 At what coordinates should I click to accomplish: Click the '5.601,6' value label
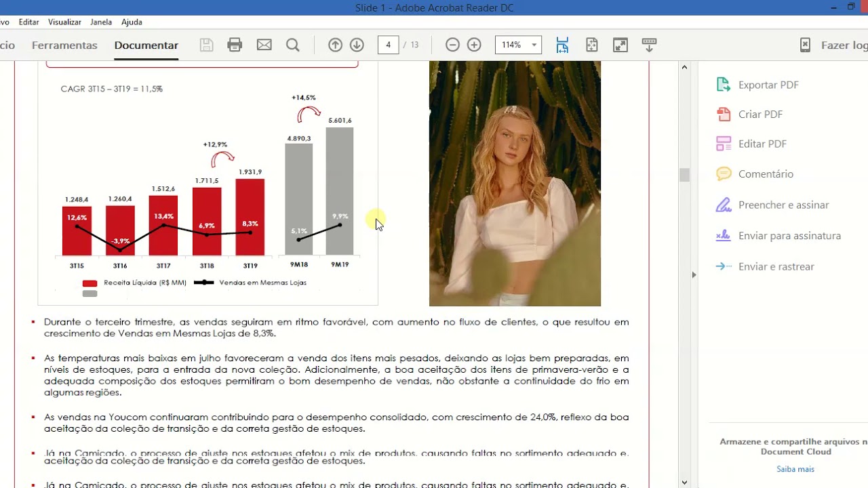[x=340, y=121]
